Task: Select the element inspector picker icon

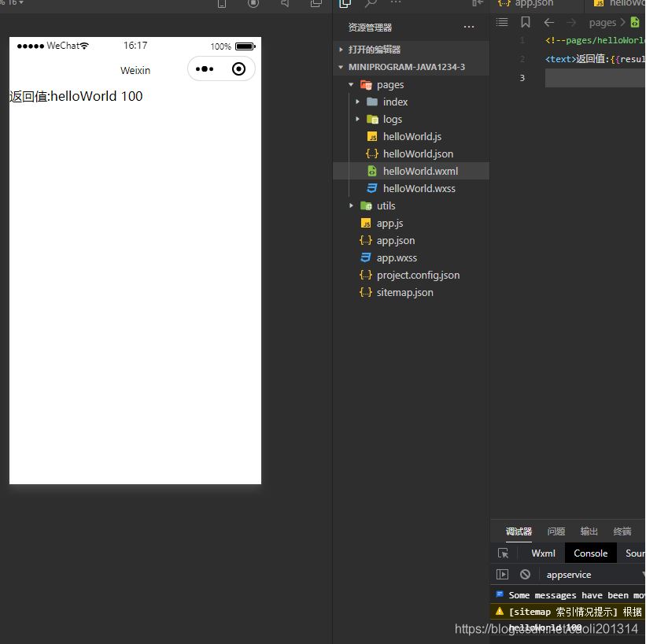Action: coord(503,553)
